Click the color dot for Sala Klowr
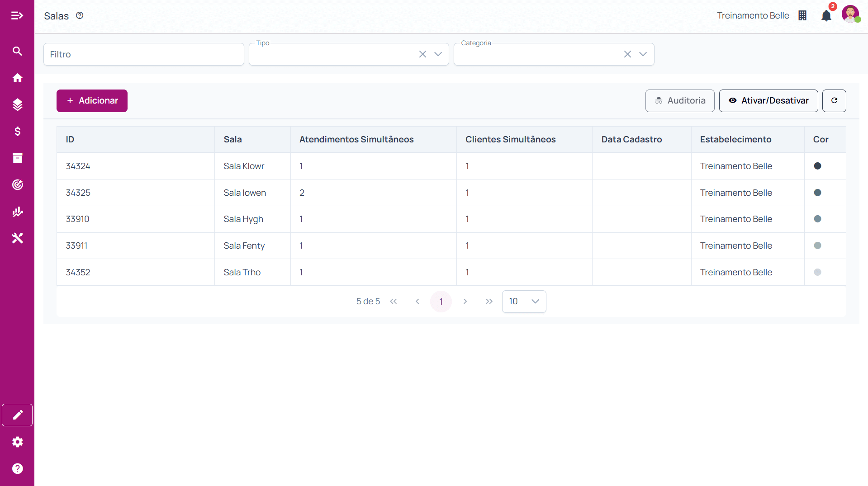This screenshot has width=868, height=486. click(x=817, y=166)
